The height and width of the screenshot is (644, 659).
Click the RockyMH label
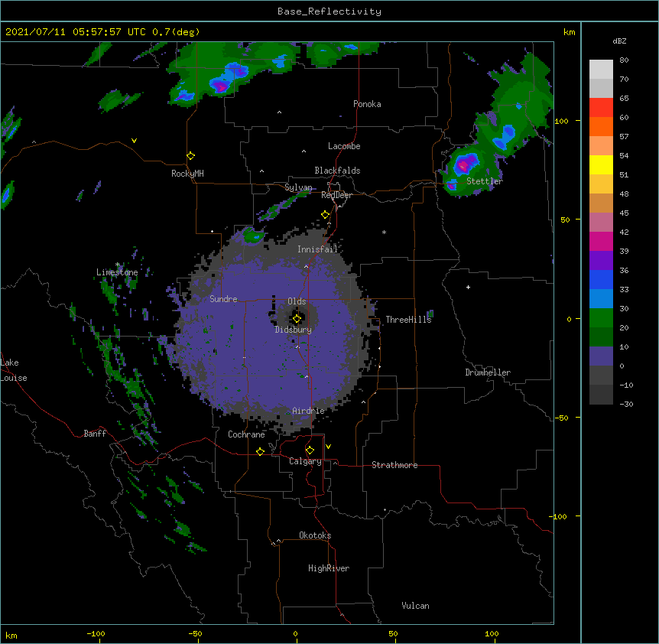click(187, 174)
